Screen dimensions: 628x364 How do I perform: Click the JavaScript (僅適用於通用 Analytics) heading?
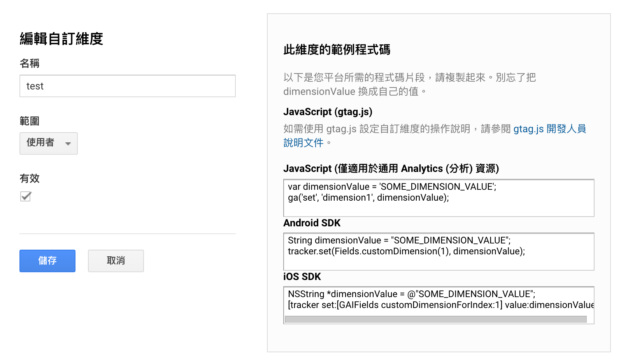click(x=391, y=169)
